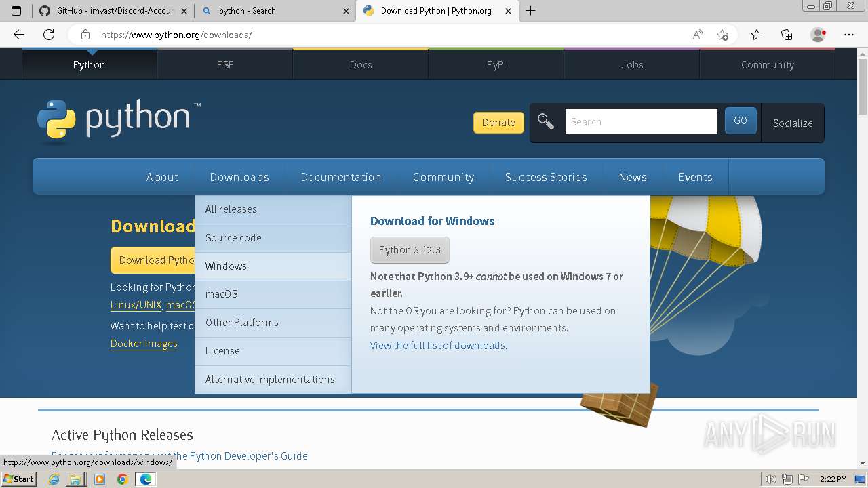Choose Source code in the Downloads submenu

(x=273, y=238)
